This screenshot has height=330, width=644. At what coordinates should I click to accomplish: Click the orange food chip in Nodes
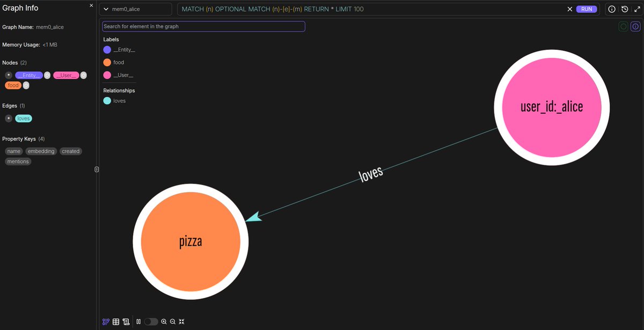(13, 85)
